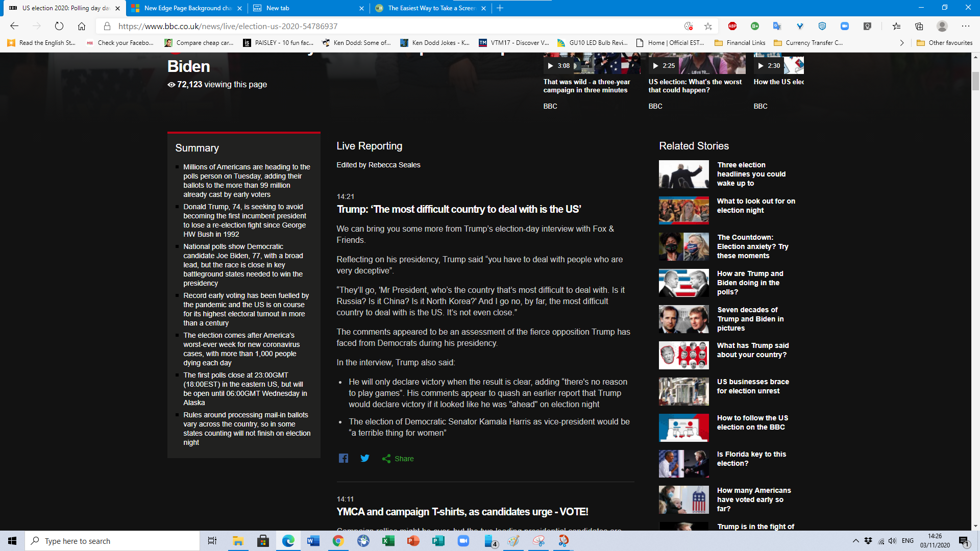
Task: Open the Currency Transfer bookmark folder
Action: pos(808,43)
